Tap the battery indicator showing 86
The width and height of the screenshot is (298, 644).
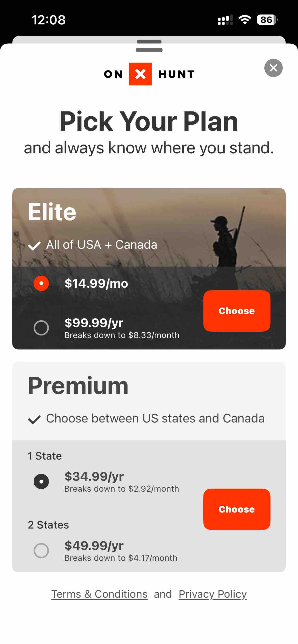click(x=266, y=20)
